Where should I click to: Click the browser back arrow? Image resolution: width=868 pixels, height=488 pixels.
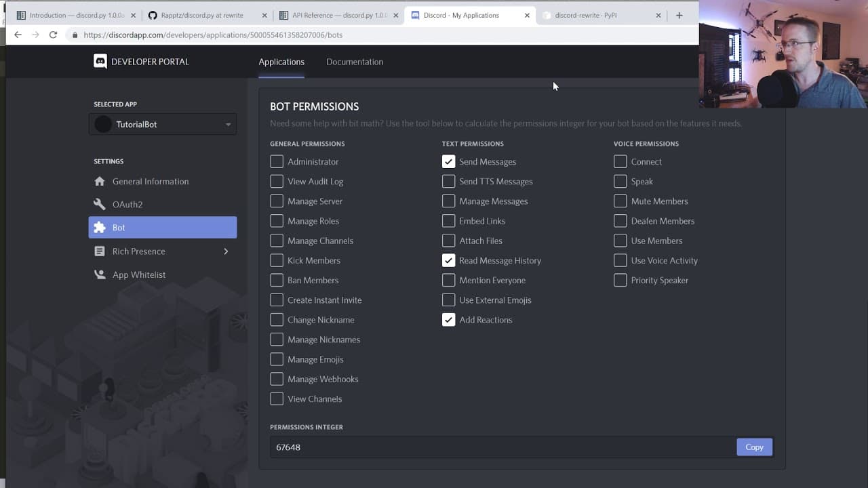(x=18, y=35)
